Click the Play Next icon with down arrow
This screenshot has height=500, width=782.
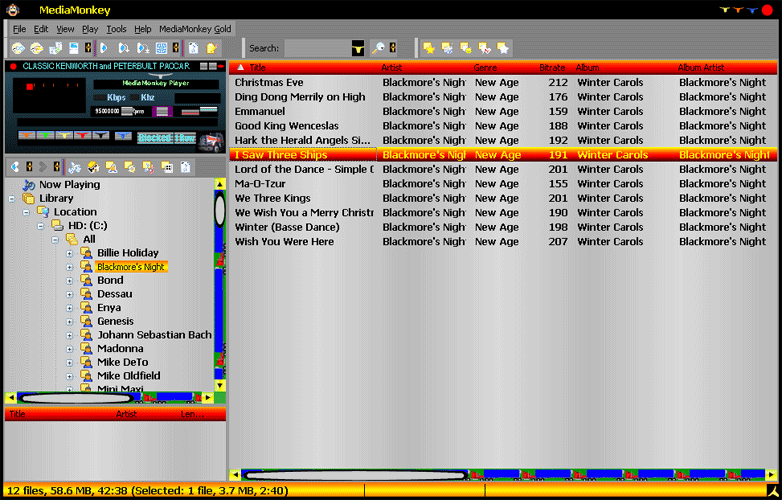click(x=124, y=48)
